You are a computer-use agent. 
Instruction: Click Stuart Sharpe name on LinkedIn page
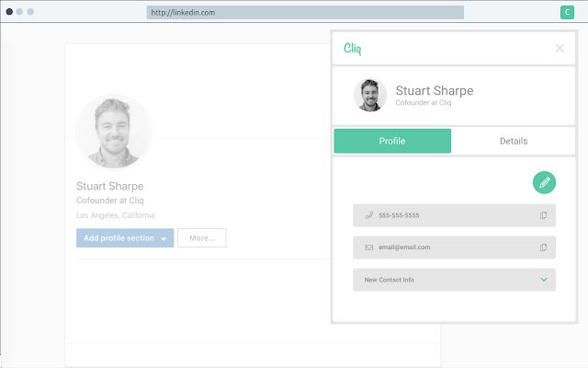click(x=110, y=186)
